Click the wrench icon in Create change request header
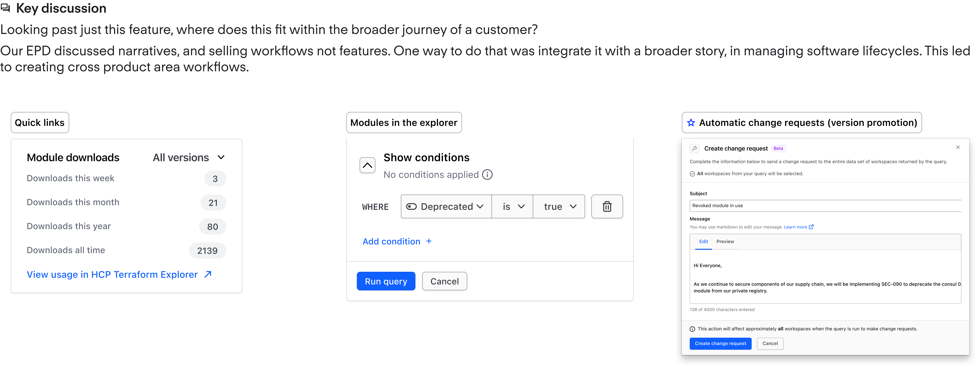Viewport: 980px width, 367px height. click(694, 149)
